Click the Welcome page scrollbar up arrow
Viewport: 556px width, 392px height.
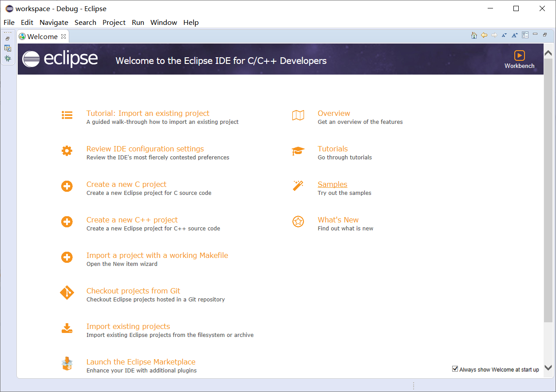548,52
